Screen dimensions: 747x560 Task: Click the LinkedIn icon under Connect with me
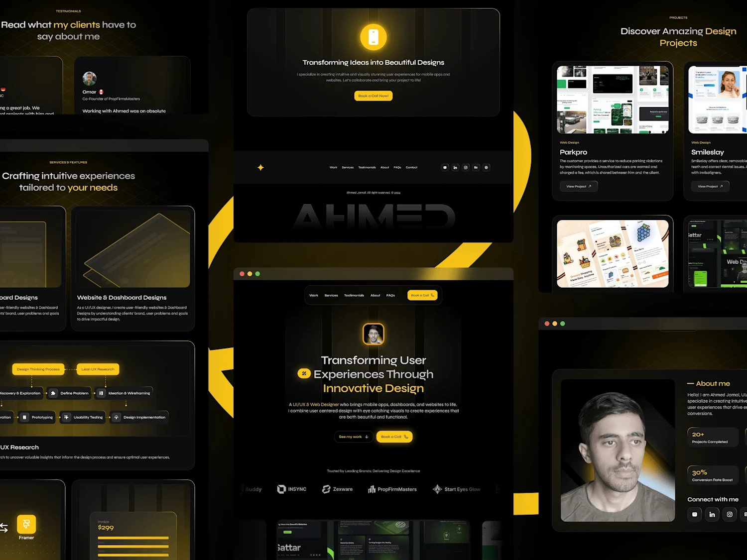point(712,514)
